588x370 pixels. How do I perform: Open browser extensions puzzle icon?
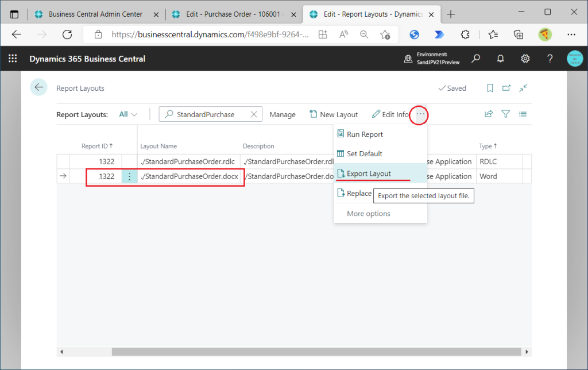(465, 34)
